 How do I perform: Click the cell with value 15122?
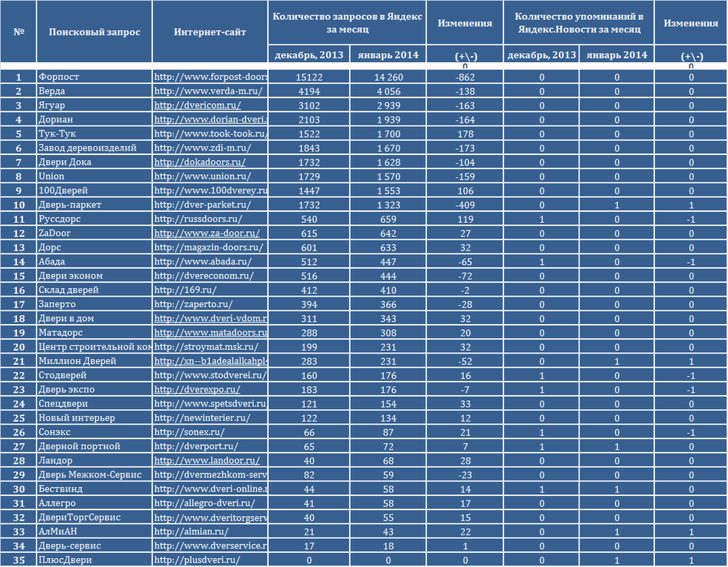pyautogui.click(x=309, y=77)
